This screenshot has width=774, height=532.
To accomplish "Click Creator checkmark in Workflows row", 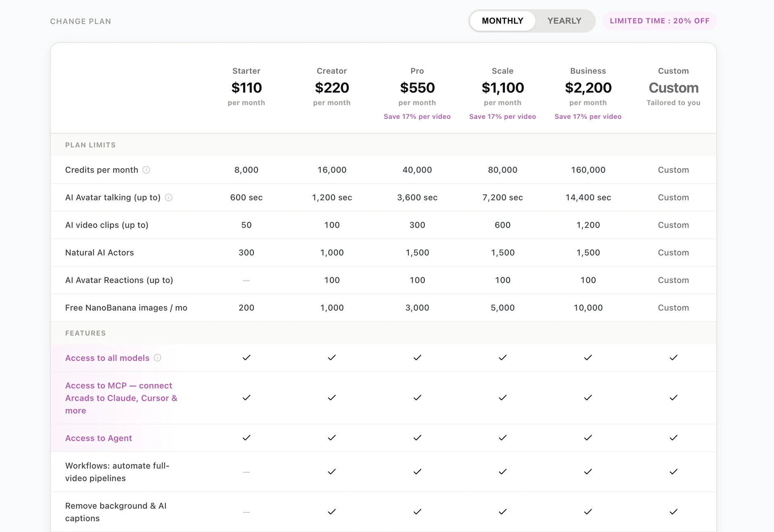I will click(x=332, y=472).
